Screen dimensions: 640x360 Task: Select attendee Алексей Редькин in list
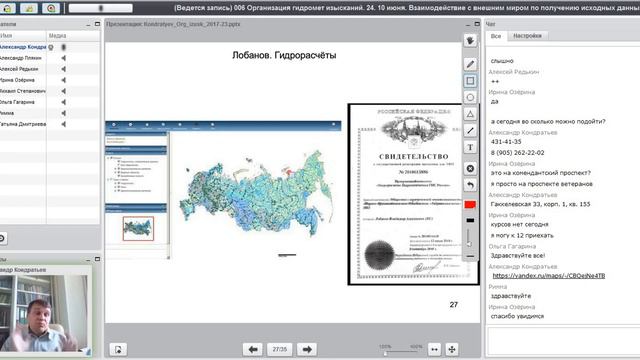pyautogui.click(x=19, y=69)
